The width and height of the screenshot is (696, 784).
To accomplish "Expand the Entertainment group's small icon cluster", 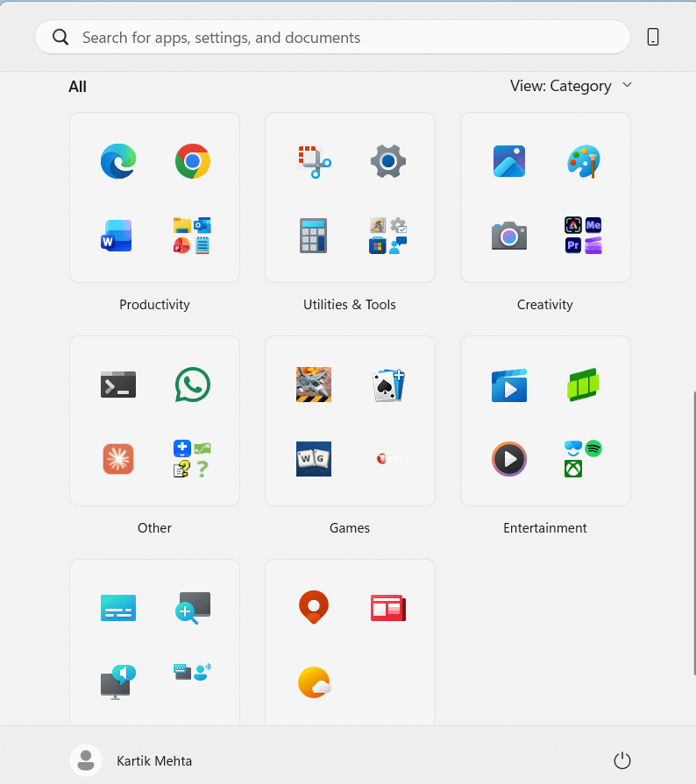I will (583, 459).
